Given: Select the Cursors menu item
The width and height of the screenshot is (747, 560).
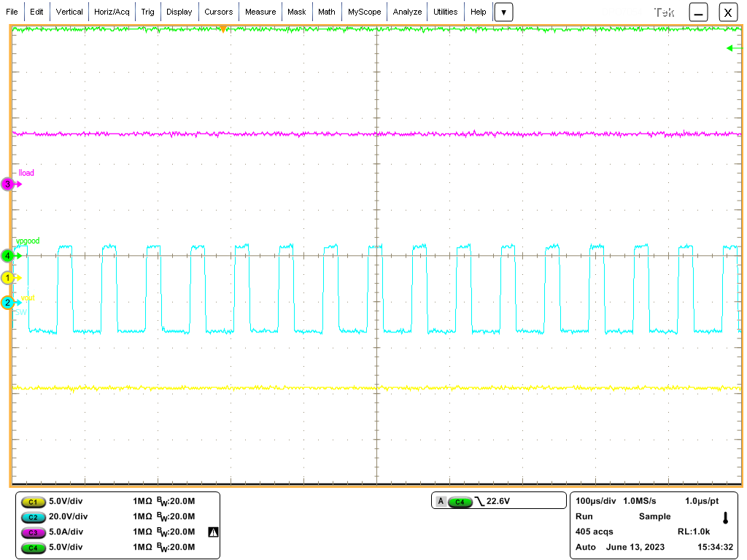Looking at the screenshot, I should coord(219,12).
